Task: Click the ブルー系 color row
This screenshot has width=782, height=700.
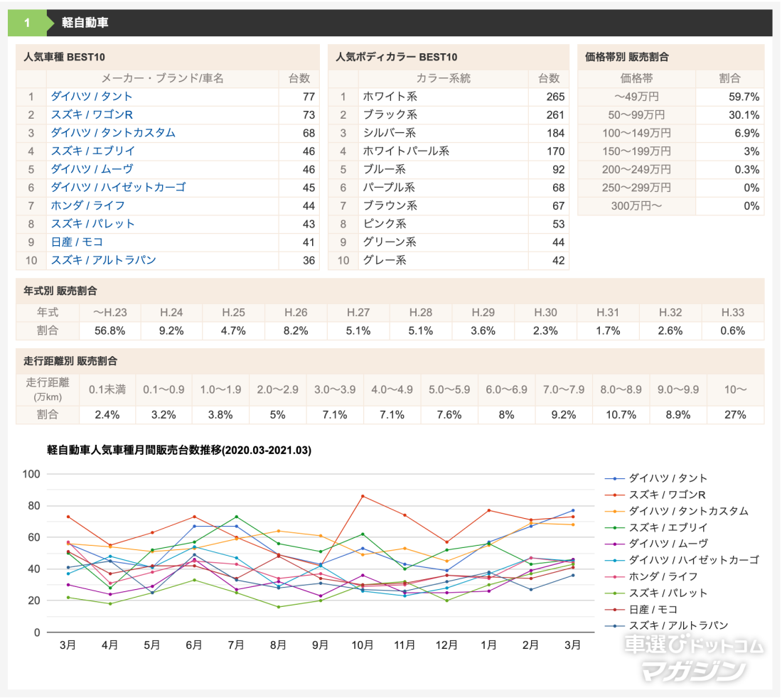Action: coord(449,170)
